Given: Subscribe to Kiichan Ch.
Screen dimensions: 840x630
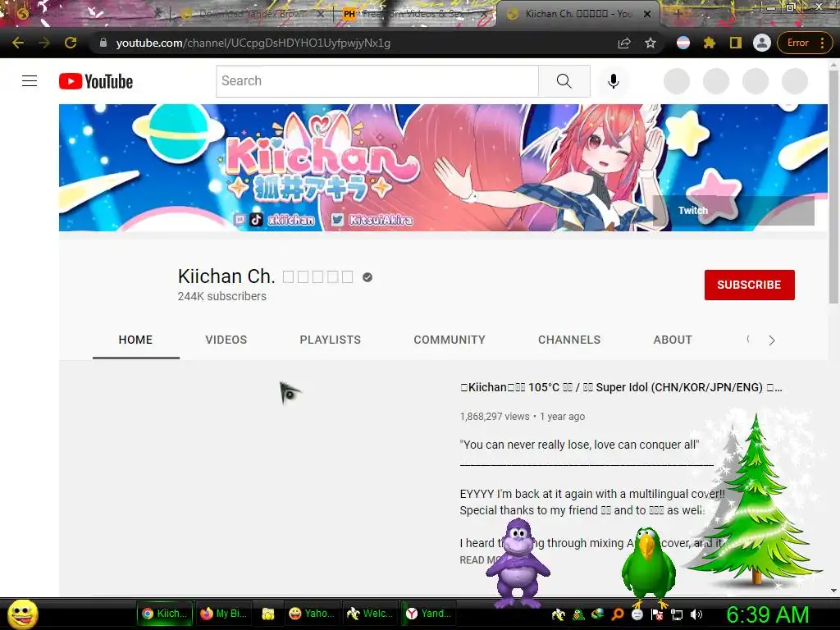Looking at the screenshot, I should click(749, 285).
